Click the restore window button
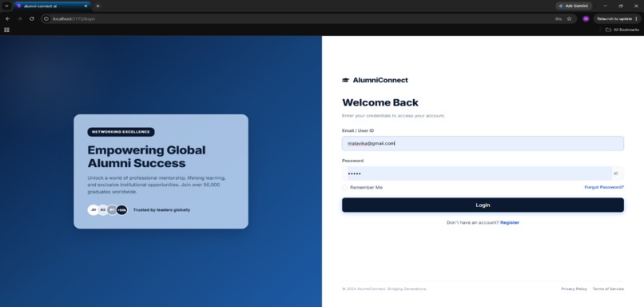 [621, 6]
